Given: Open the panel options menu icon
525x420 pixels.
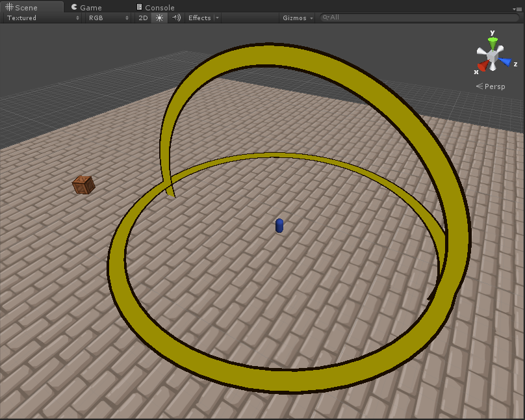Looking at the screenshot, I should pyautogui.click(x=517, y=9).
